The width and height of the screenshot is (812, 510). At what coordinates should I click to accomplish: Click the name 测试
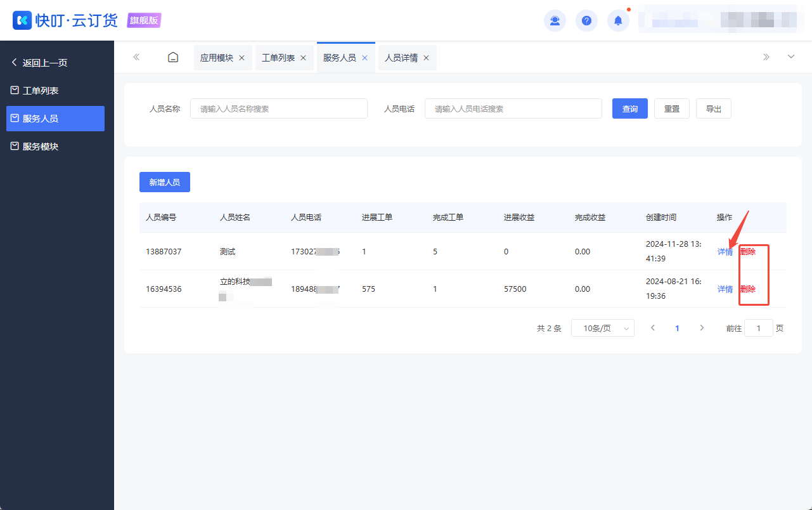(x=228, y=252)
